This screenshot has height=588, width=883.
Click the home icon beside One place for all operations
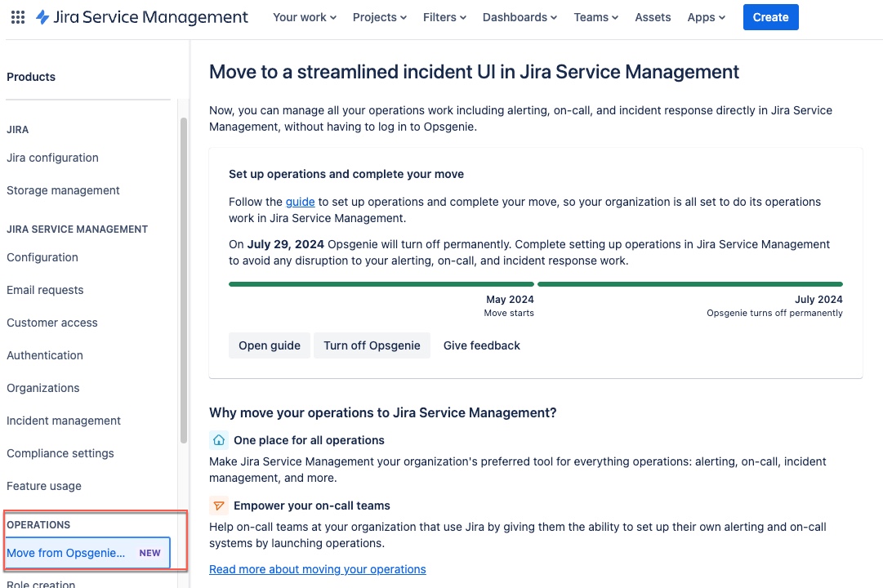[219, 439]
